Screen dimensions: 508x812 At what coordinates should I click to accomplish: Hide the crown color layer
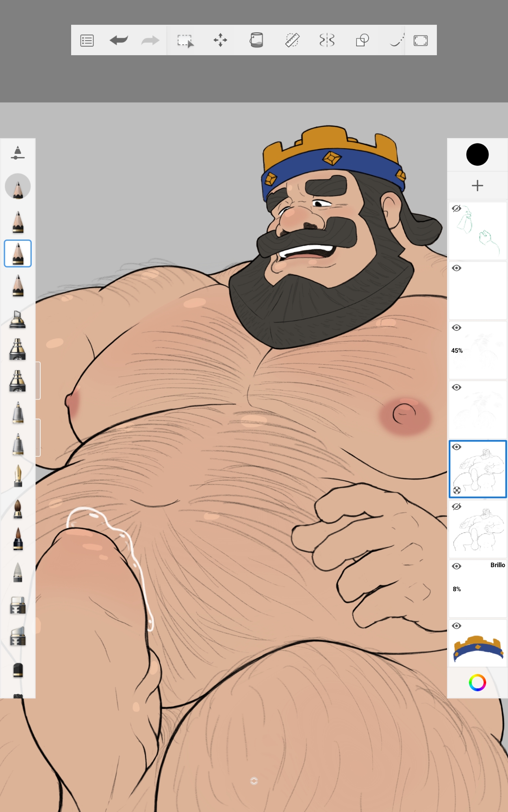pos(456,626)
